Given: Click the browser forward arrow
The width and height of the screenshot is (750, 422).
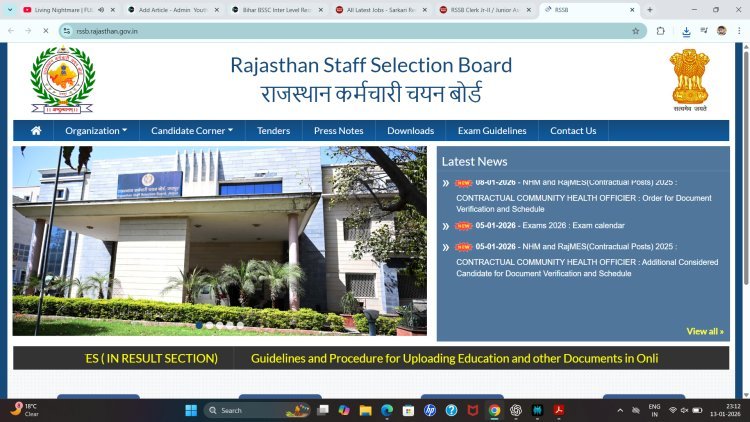Looking at the screenshot, I should click(28, 31).
